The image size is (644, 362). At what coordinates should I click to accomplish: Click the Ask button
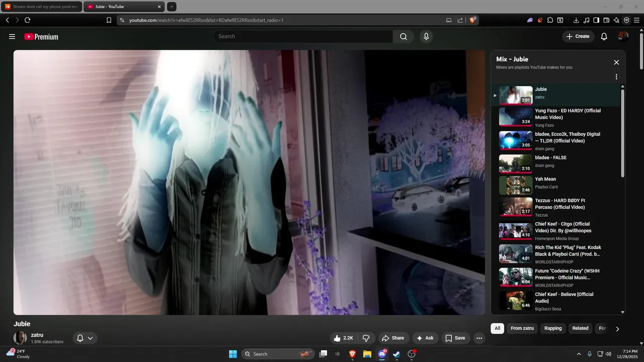pos(425,338)
